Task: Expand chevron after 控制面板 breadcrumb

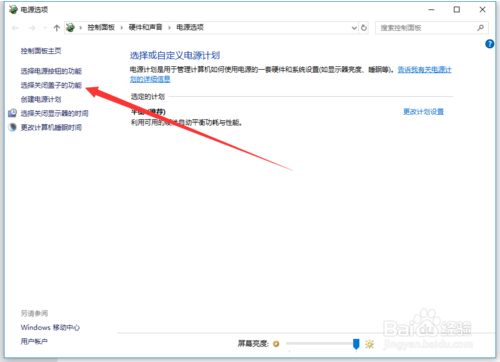Action: [122, 28]
